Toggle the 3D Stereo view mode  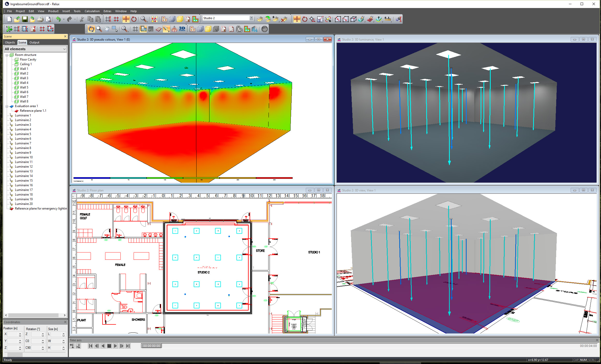[x=182, y=29]
